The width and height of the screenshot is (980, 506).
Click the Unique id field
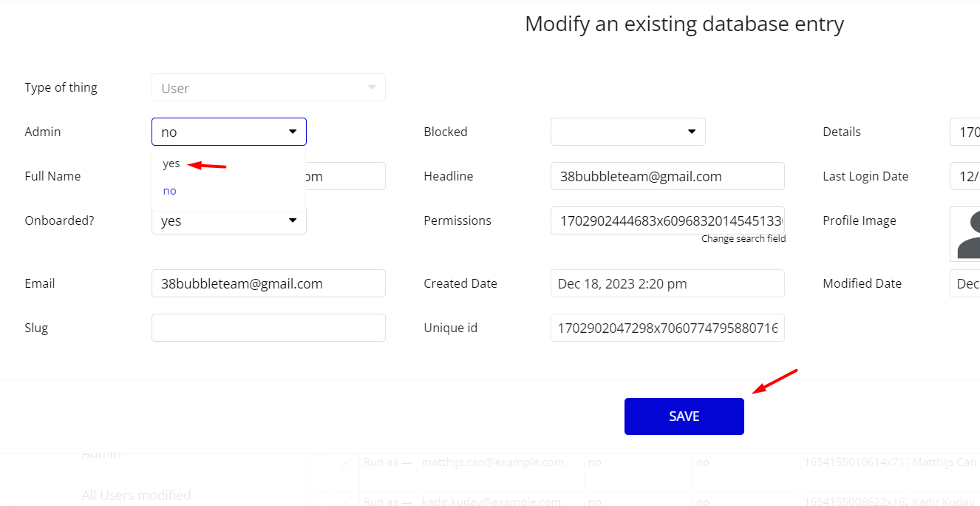(667, 328)
